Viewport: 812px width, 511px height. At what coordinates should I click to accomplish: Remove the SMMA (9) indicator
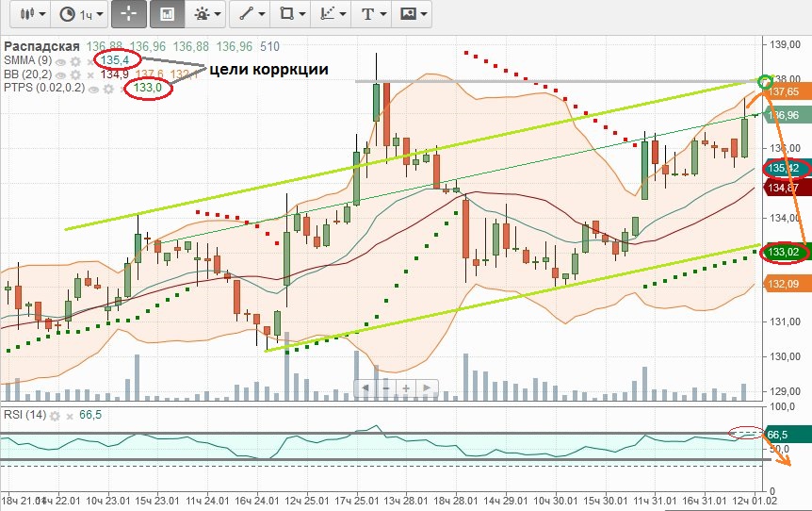pos(89,62)
